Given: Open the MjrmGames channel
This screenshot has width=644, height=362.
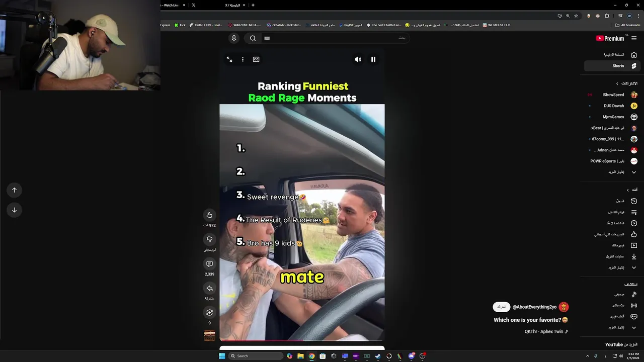Looking at the screenshot, I should coord(612,117).
